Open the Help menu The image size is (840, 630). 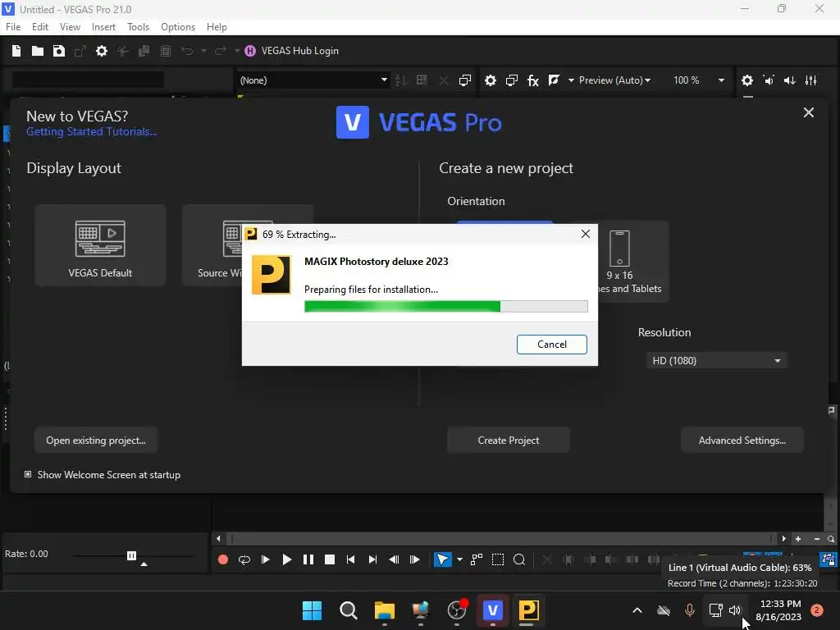click(x=217, y=27)
